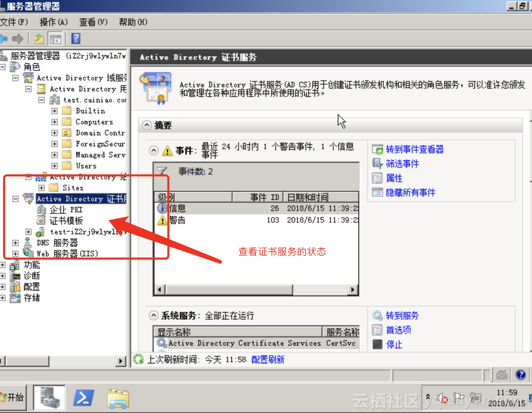The image size is (532, 413).
Task: Click the tree pane scroll-right arrow
Action: pyautogui.click(x=120, y=361)
